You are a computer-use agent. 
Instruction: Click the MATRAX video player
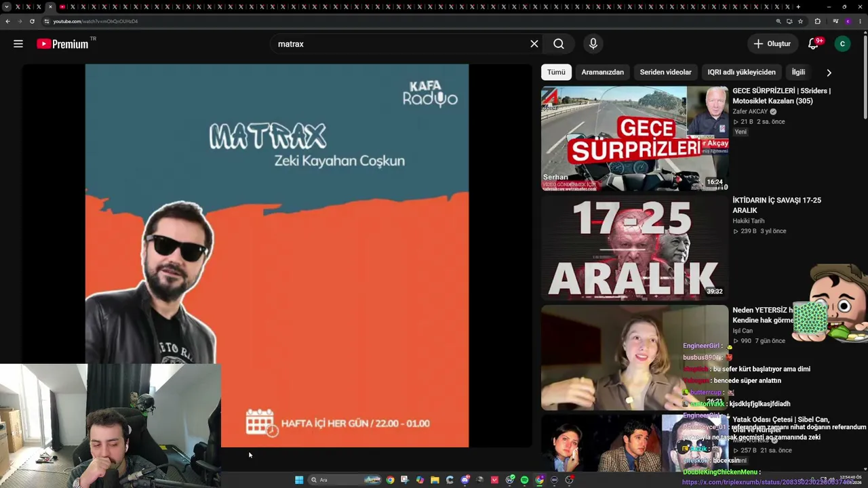tap(277, 256)
